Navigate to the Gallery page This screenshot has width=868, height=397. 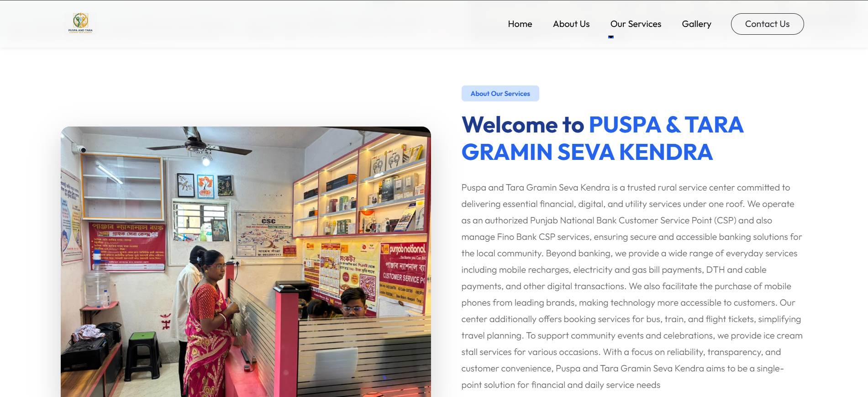coord(696,24)
